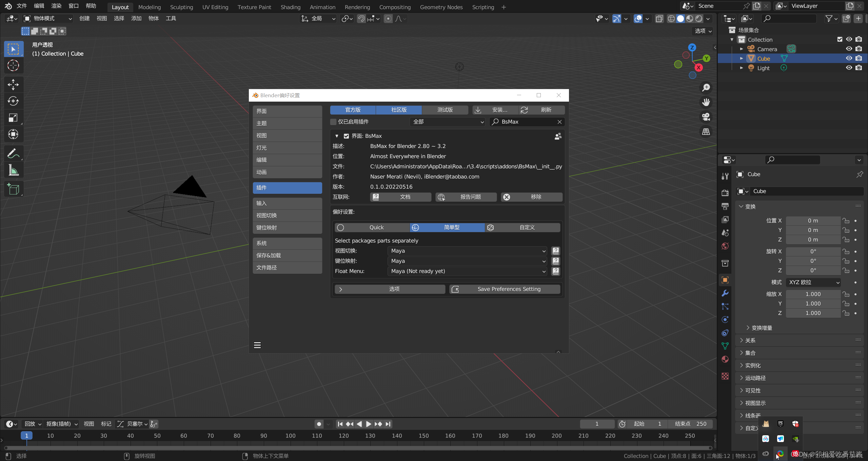The width and height of the screenshot is (868, 461).
Task: Open Float Menu Maya dropdown
Action: 466,271
